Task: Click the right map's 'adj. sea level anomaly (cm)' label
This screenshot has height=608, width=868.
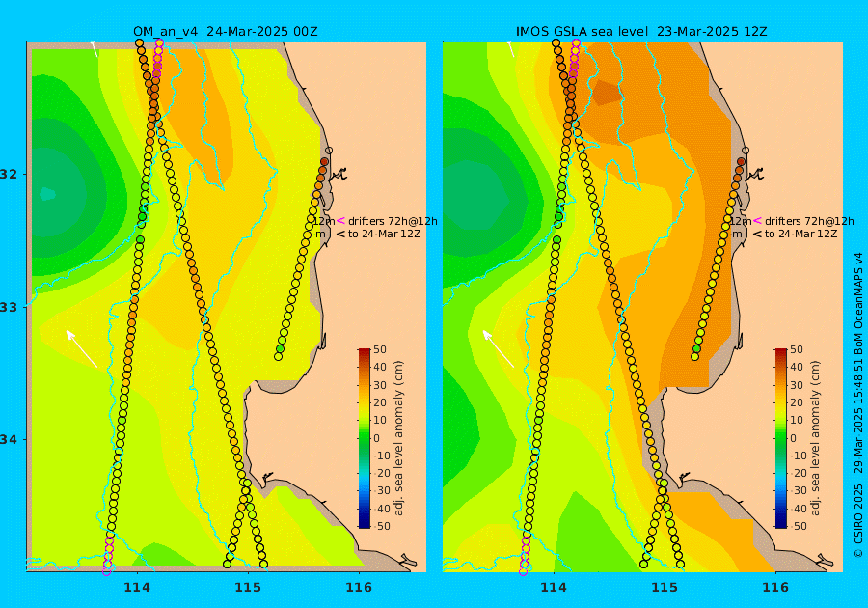Action: pyautogui.click(x=815, y=438)
